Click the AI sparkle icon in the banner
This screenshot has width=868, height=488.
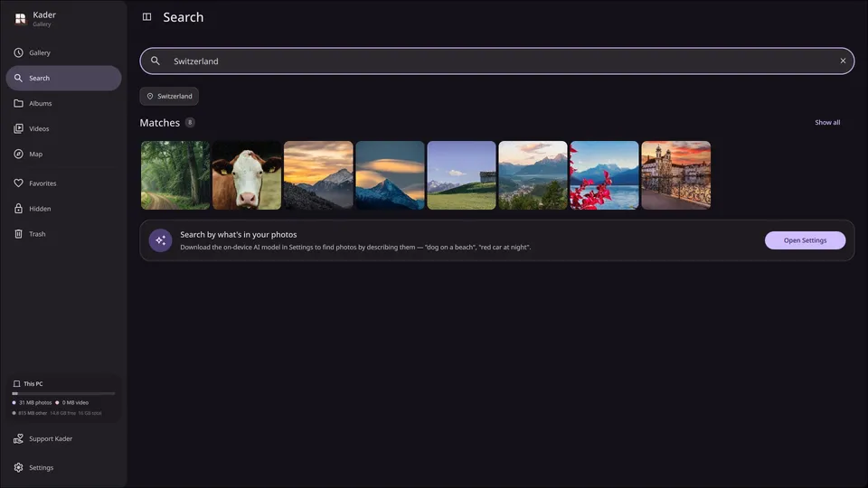click(161, 240)
